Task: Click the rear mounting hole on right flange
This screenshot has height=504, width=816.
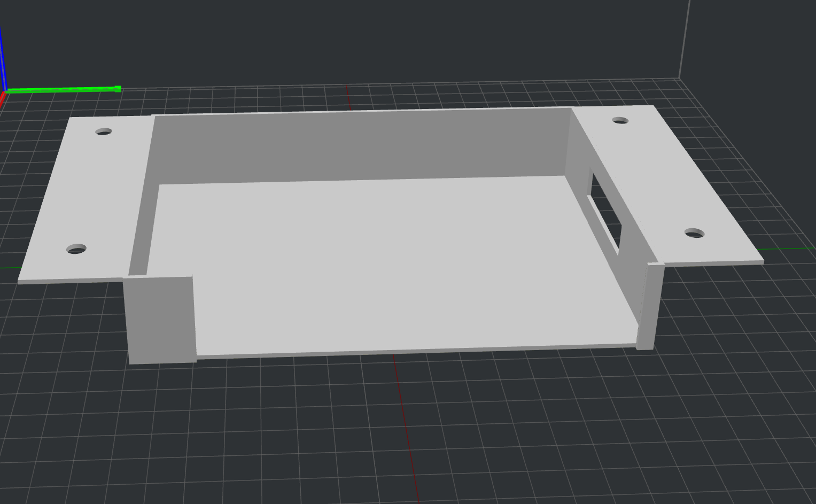Action: [x=620, y=121]
